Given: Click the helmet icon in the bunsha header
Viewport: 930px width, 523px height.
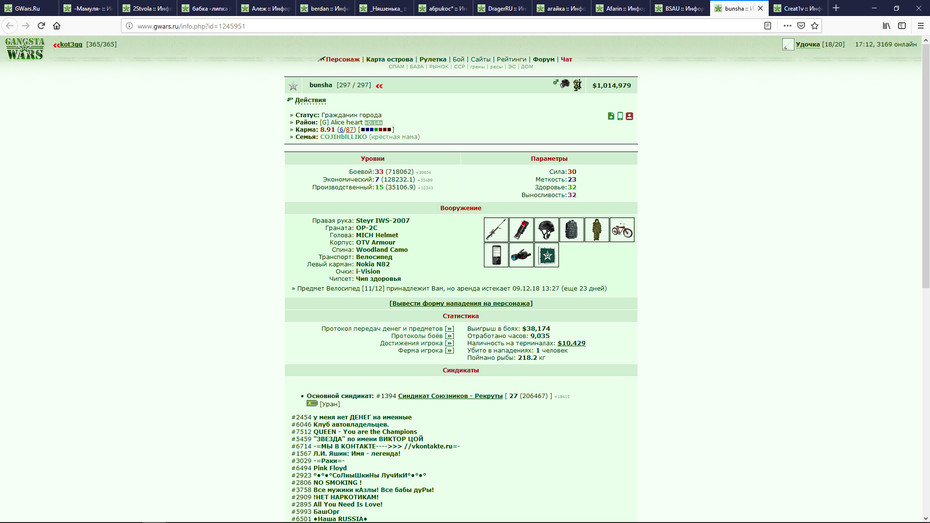Looking at the screenshot, I should click(565, 84).
